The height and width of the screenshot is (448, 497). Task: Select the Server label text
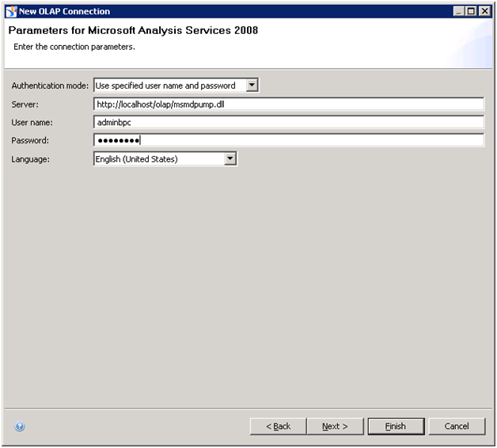25,104
